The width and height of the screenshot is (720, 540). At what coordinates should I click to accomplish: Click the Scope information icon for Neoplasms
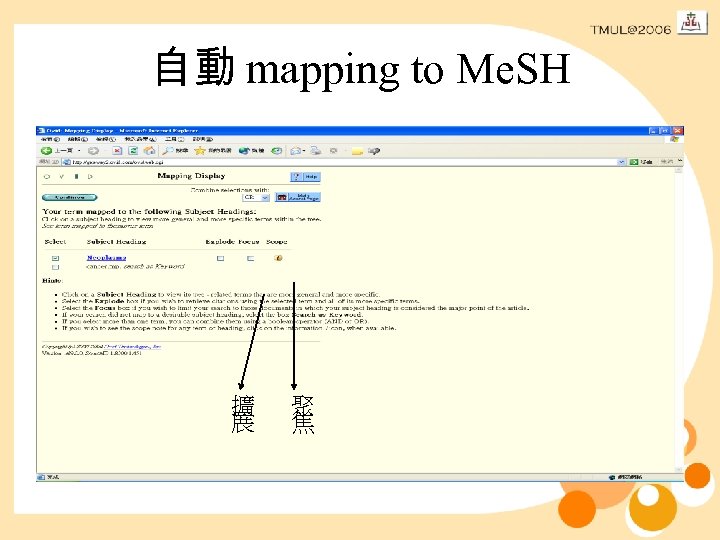click(x=278, y=258)
